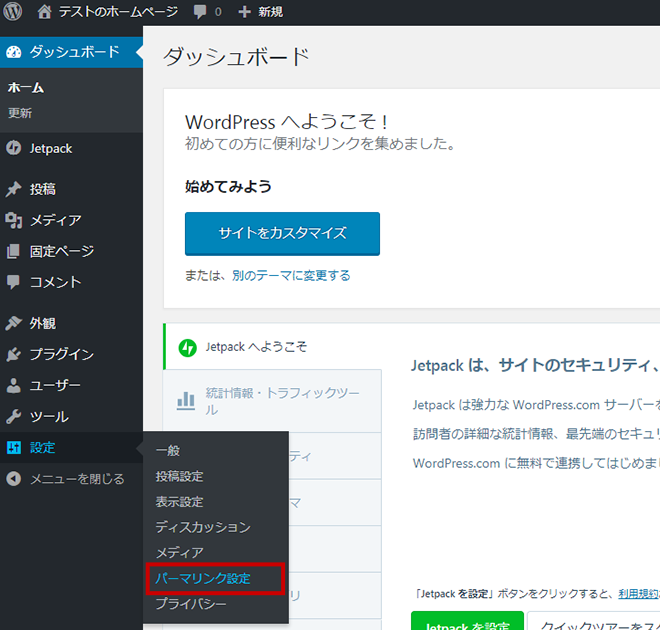The height and width of the screenshot is (630, 660).
Task: Click the green Jetpack を設定 button
Action: coord(467,622)
